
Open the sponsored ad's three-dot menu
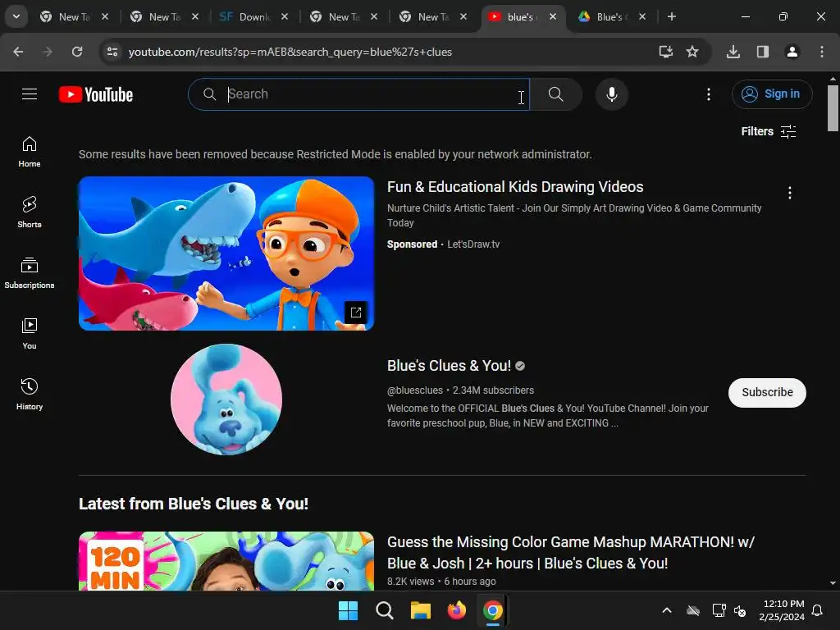tap(790, 193)
